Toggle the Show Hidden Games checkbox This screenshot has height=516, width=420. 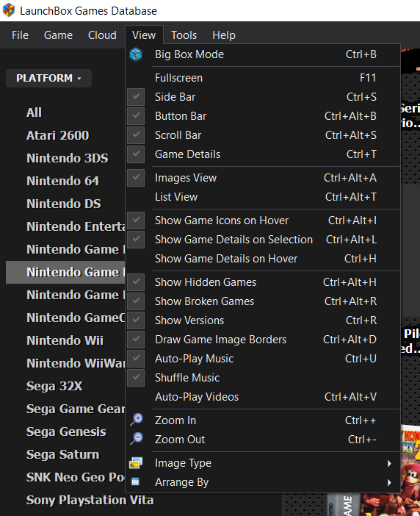136,282
